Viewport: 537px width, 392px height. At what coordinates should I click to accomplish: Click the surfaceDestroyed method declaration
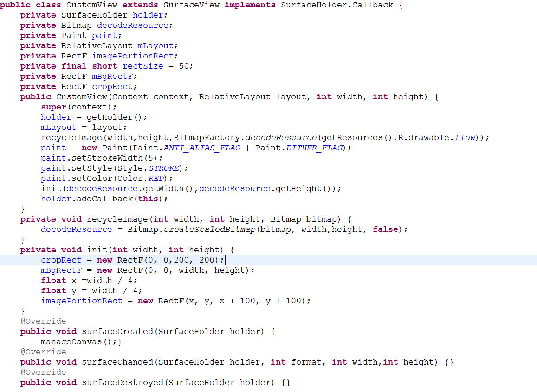155,383
